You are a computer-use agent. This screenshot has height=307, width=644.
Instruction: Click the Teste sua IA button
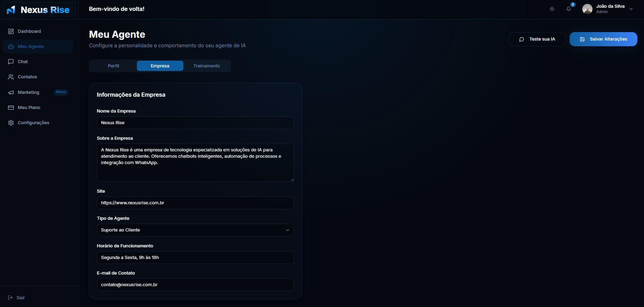pyautogui.click(x=537, y=39)
